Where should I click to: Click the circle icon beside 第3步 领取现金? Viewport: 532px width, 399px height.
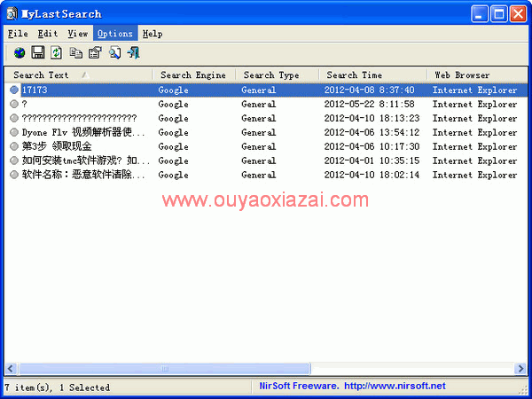click(x=14, y=146)
